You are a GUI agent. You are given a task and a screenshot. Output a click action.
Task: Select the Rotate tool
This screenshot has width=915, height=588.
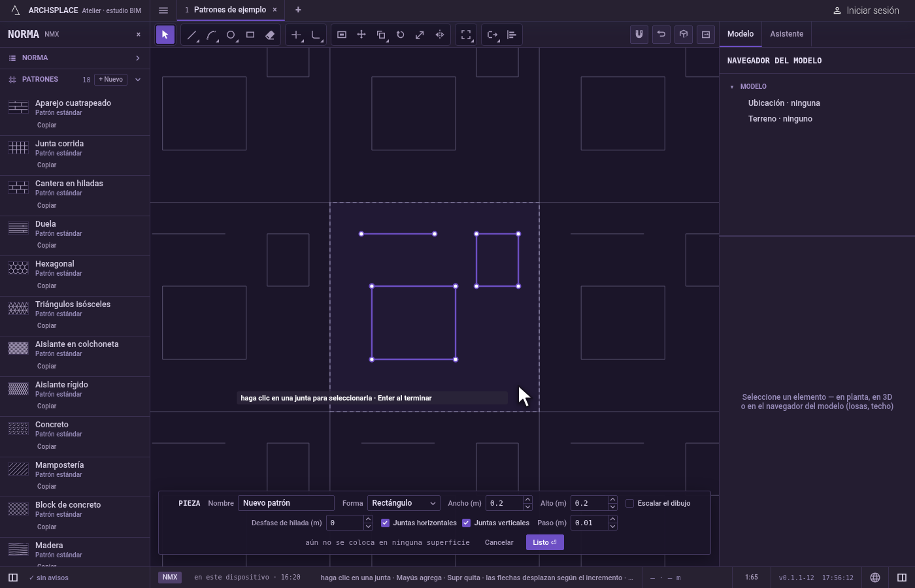coord(401,35)
